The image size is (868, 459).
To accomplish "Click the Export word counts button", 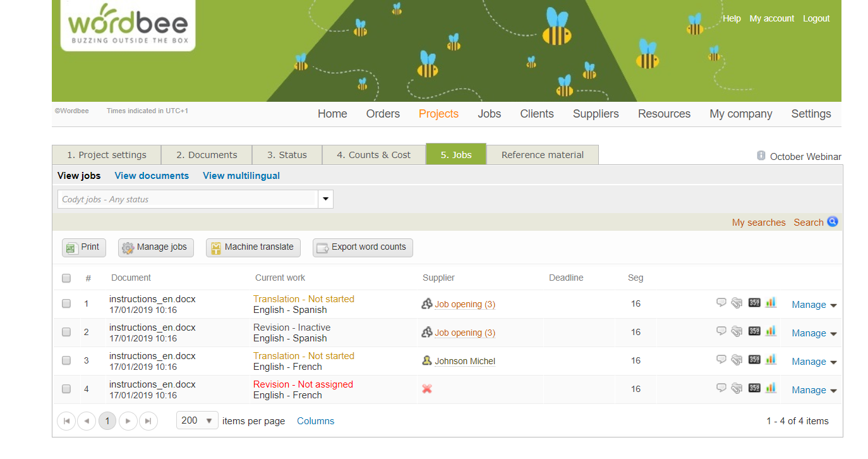I will 363,247.
